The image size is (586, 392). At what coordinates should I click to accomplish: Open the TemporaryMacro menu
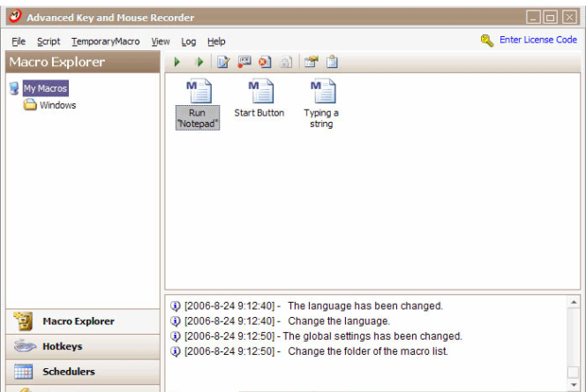pyautogui.click(x=106, y=41)
